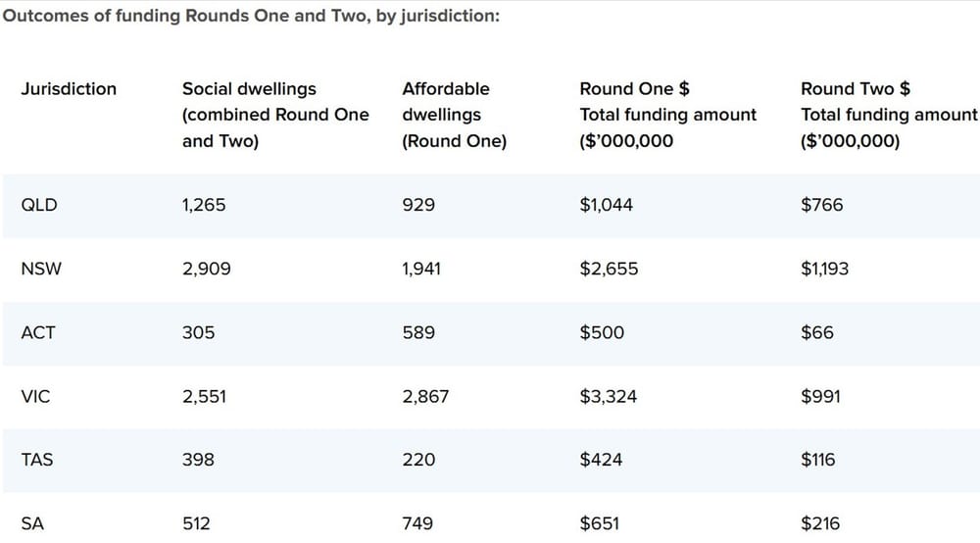The image size is (980, 543).
Task: Click the TAS row label
Action: click(x=37, y=460)
